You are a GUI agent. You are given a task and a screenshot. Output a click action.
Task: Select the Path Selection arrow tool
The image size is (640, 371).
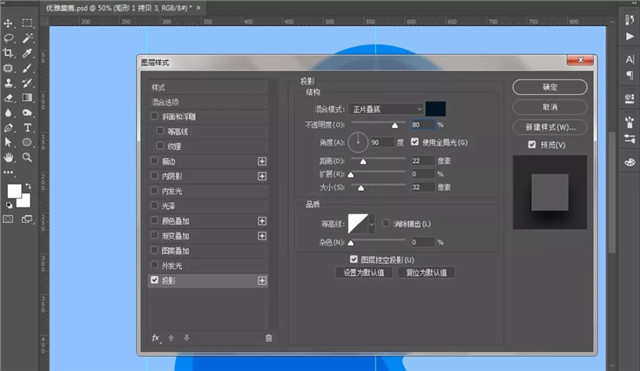8,142
